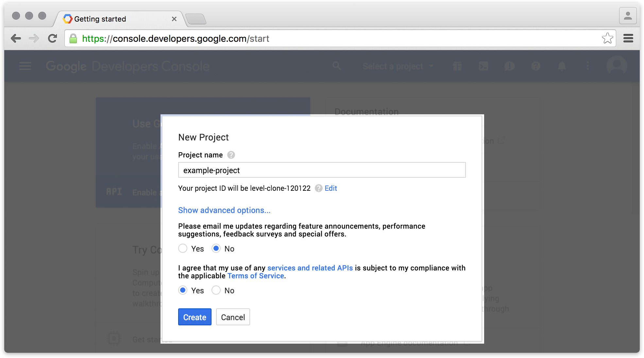Click the browser back arrow

coord(16,39)
